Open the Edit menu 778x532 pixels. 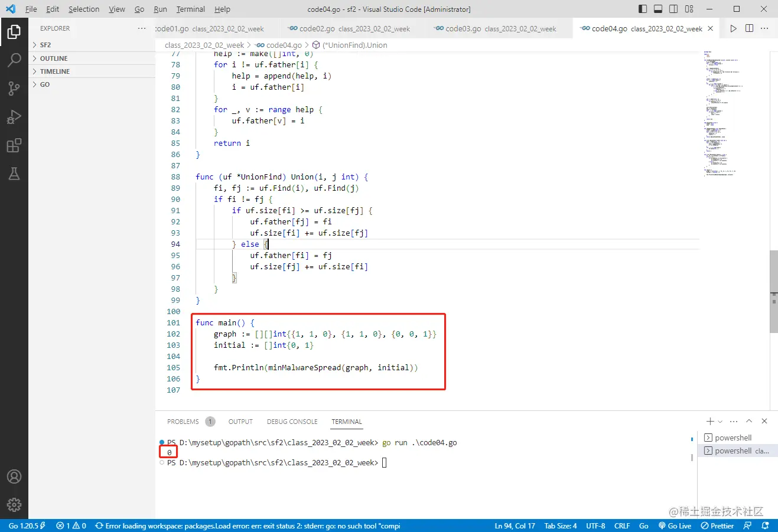click(53, 9)
